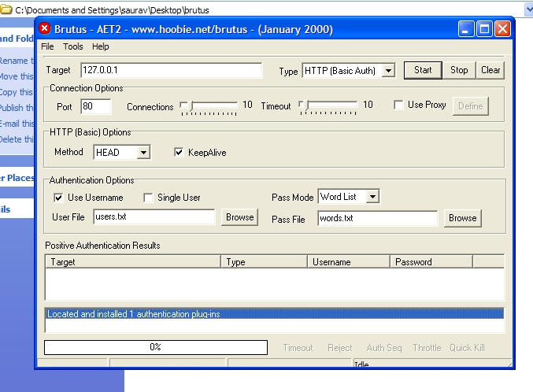Expand the HTTP Method dropdown
533x392 pixels.
(143, 152)
